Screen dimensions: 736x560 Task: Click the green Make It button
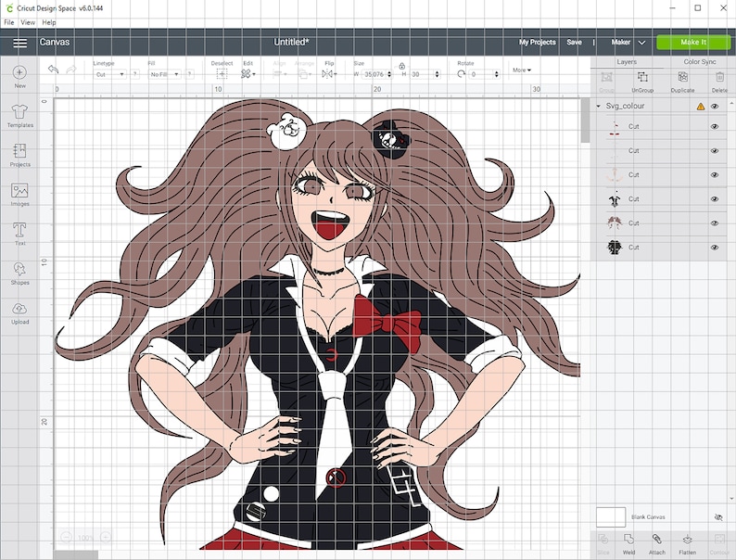click(693, 43)
